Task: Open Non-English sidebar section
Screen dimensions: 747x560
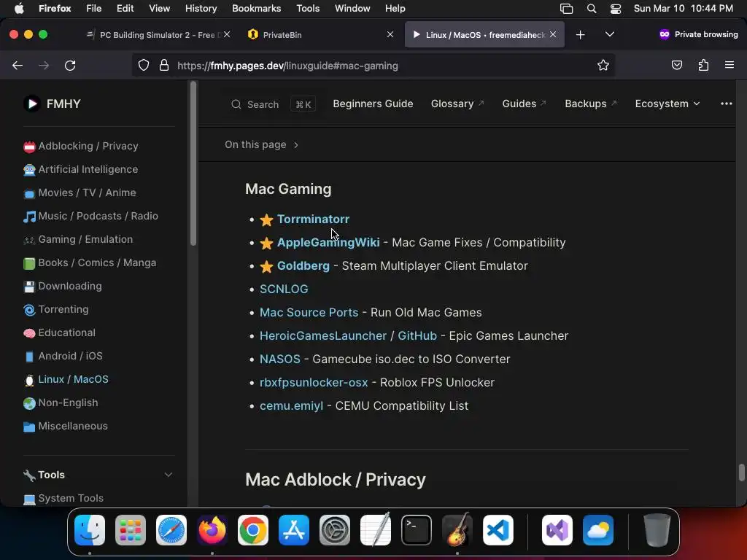Action: [x=61, y=402]
